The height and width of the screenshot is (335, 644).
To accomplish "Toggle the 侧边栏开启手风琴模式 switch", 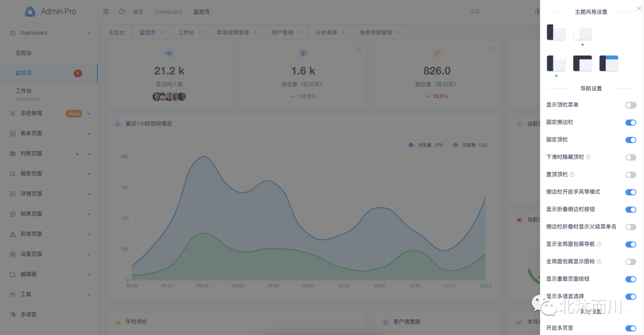I will tap(630, 192).
